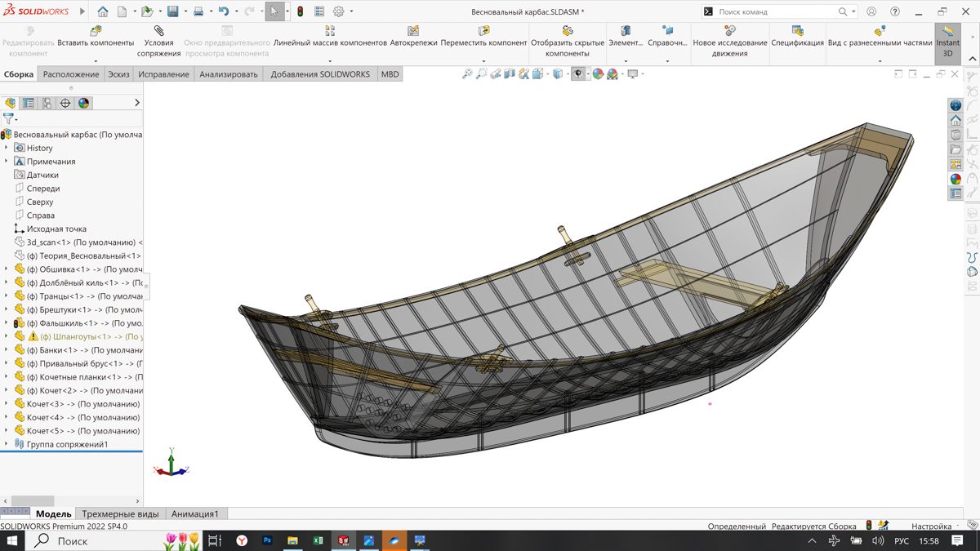Toggle Отобразить скрытые компоненты
This screenshot has width=980, height=551.
568,31
